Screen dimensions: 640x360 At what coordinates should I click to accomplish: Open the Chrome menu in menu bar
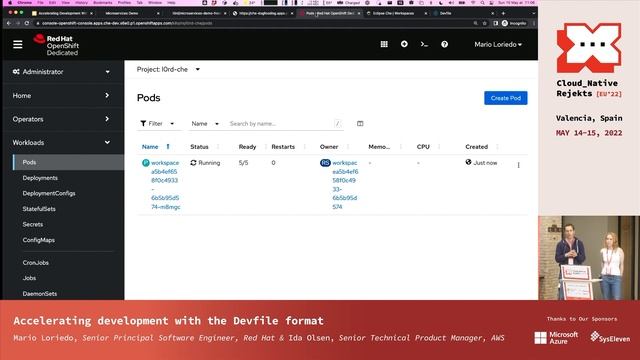pos(25,2)
